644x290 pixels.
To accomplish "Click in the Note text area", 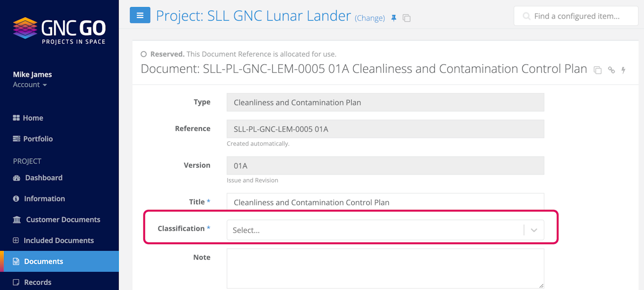I will coord(385,268).
